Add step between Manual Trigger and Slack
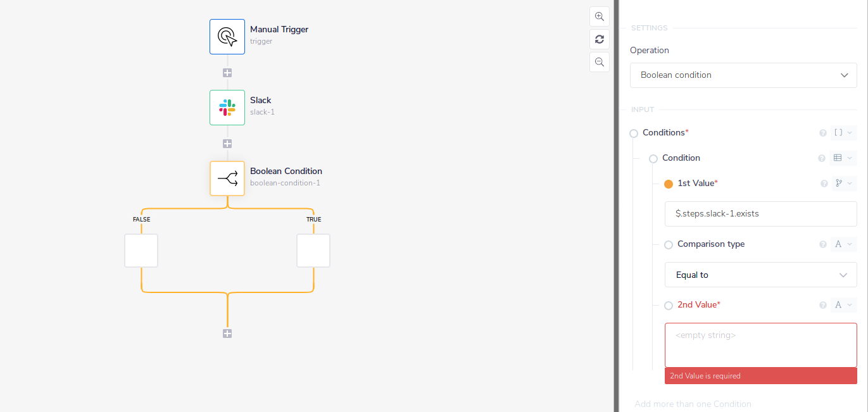The height and width of the screenshot is (412, 868). point(227,73)
